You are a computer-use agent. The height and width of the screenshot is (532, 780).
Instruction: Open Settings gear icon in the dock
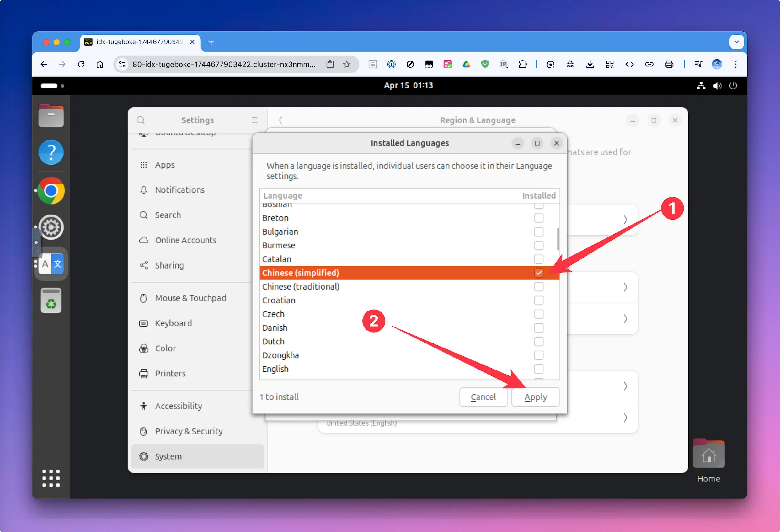51,227
